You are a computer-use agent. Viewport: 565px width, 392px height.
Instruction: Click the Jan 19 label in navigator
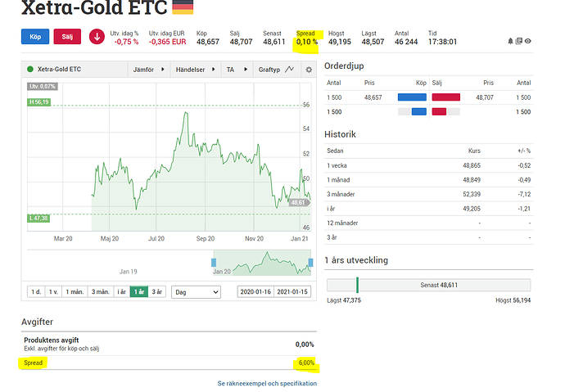(x=129, y=272)
